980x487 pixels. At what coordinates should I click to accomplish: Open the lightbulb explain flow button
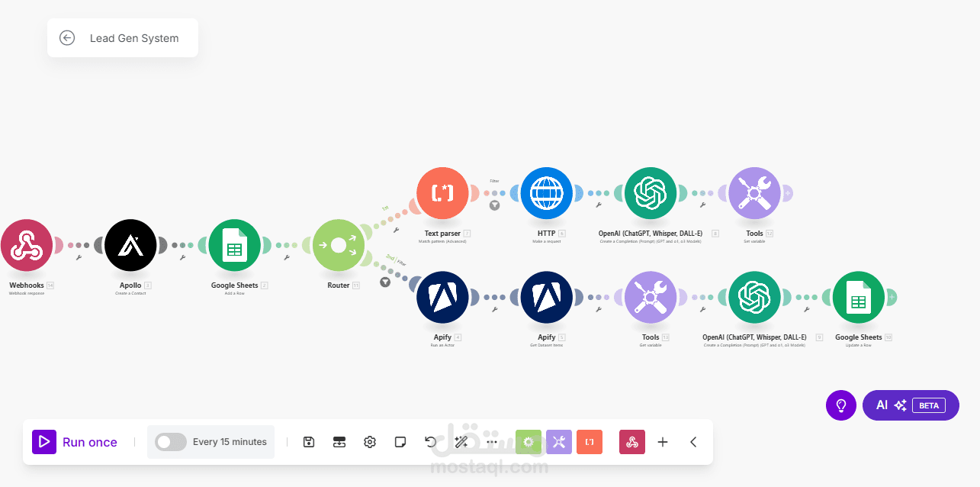click(x=841, y=405)
